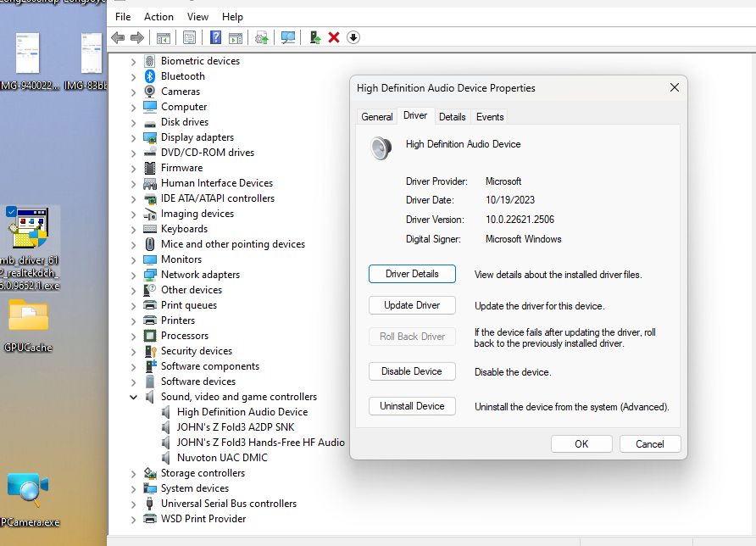Screen dimensions: 756x546
Task: Click the Driver Details button
Action: [412, 274]
